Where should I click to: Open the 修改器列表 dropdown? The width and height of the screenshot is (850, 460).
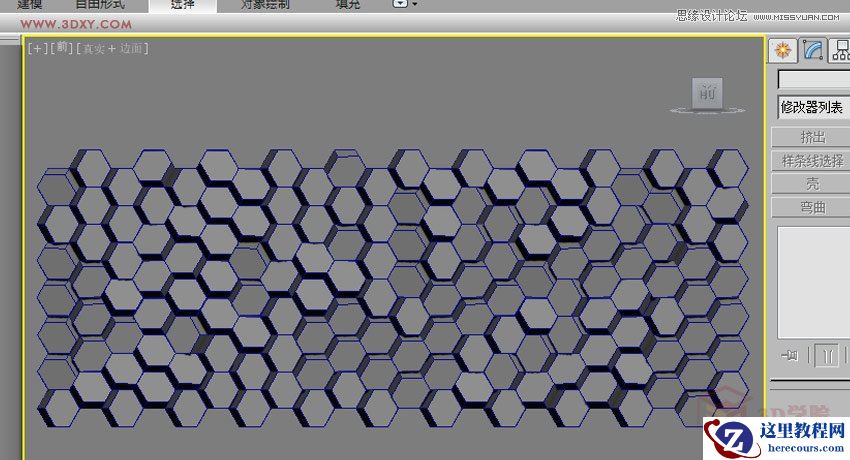813,107
